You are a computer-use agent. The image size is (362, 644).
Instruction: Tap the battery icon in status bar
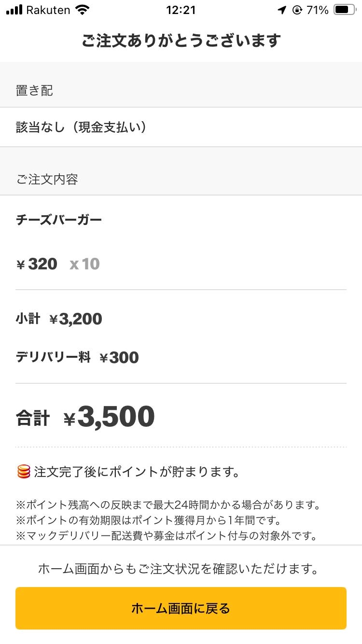pyautogui.click(x=345, y=10)
